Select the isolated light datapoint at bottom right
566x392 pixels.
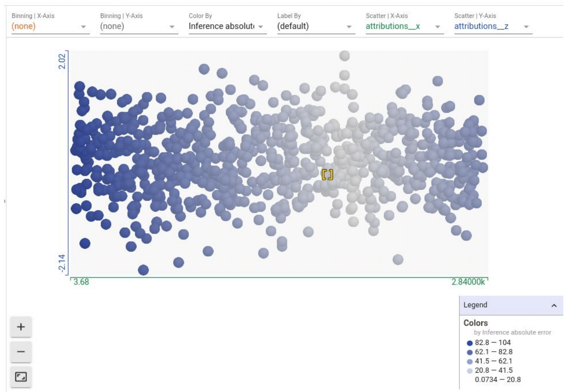click(x=398, y=260)
